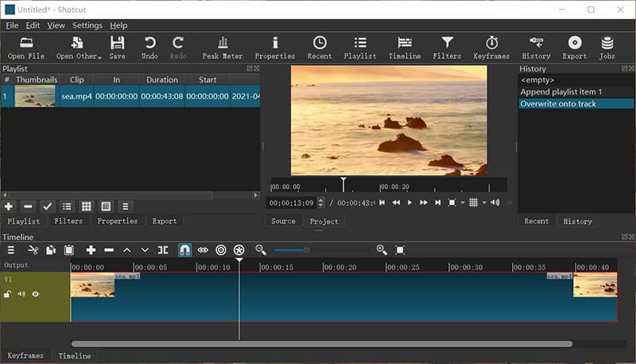The width and height of the screenshot is (636, 364).
Task: Open the Filters panel from toolbar
Action: click(x=447, y=48)
